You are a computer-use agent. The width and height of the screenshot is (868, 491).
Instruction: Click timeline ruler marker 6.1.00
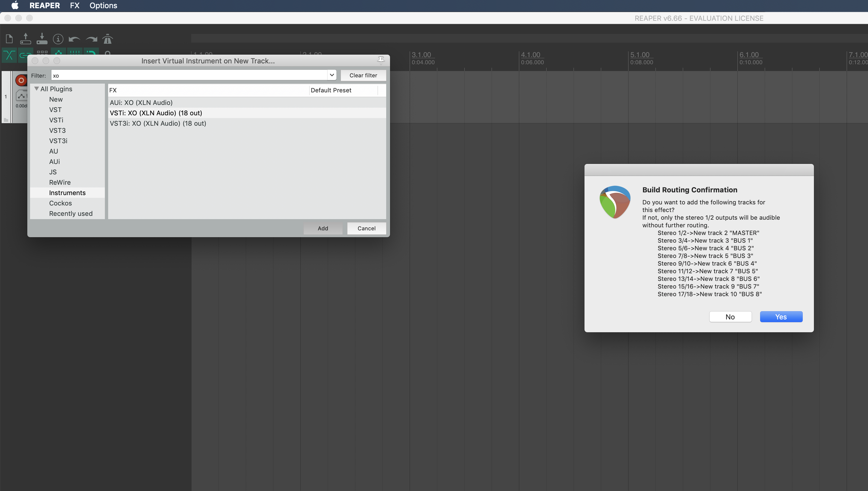click(x=749, y=55)
